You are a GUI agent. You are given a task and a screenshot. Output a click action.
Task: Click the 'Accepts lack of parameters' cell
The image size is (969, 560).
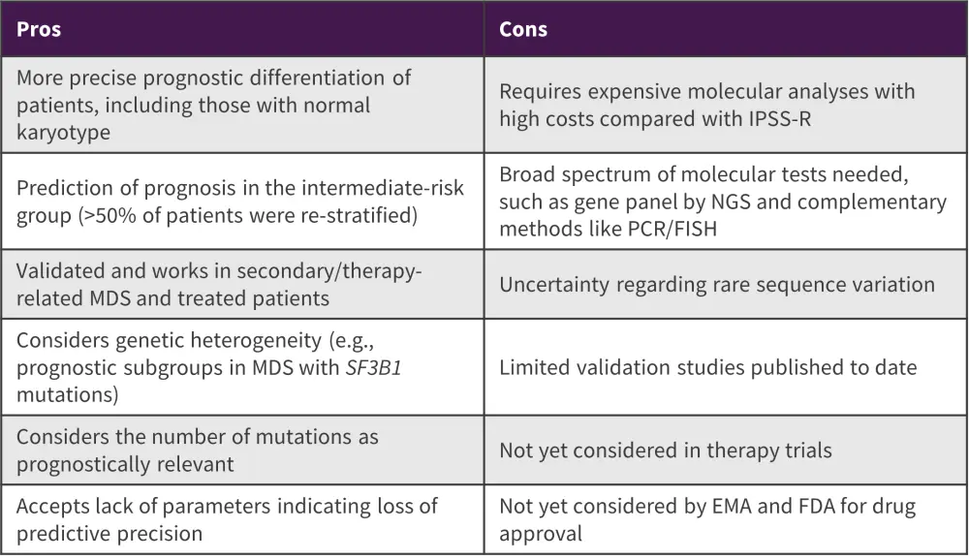[242, 519]
